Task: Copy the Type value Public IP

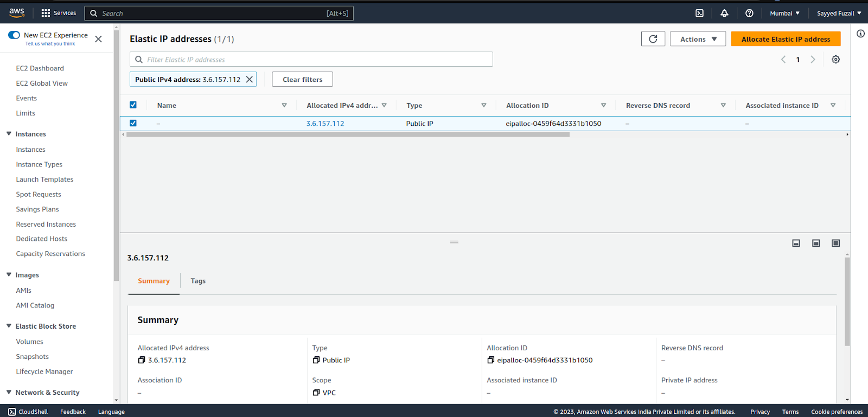Action: point(316,360)
